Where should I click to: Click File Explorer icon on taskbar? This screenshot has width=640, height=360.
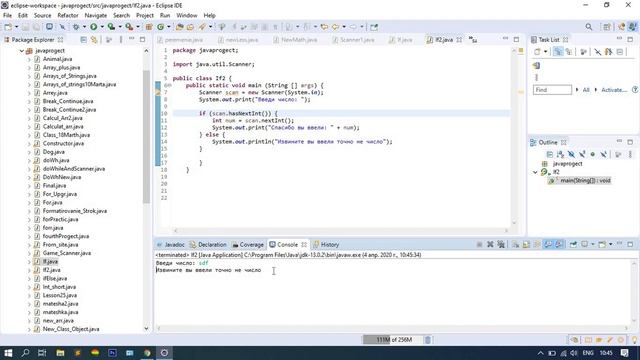(60, 353)
